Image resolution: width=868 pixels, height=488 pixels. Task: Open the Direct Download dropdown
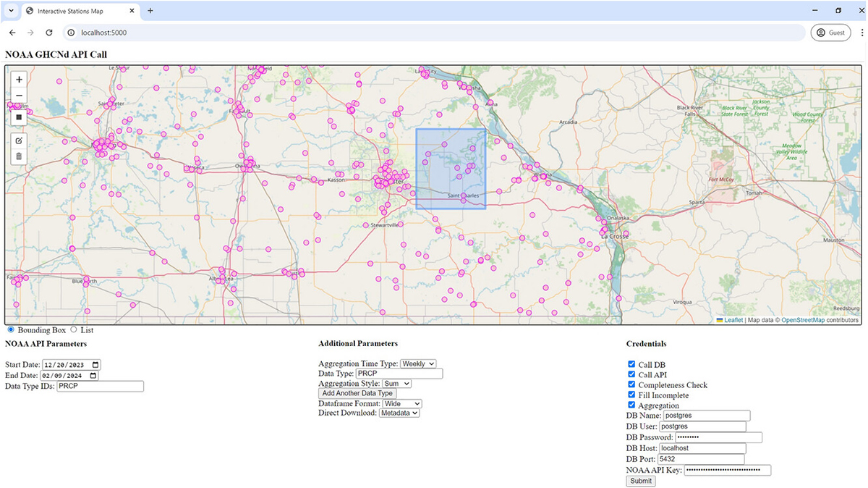(x=399, y=413)
